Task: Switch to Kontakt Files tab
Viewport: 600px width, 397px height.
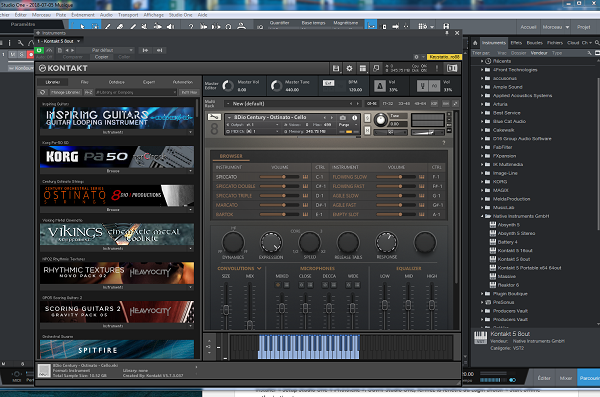Action: 85,82
